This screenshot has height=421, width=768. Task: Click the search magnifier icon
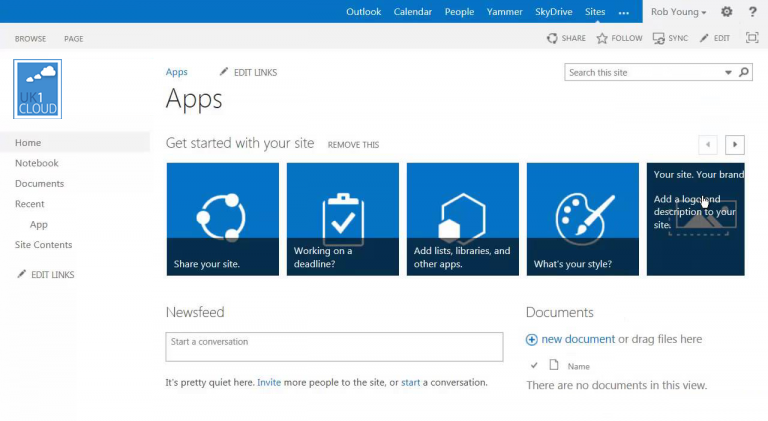click(744, 72)
